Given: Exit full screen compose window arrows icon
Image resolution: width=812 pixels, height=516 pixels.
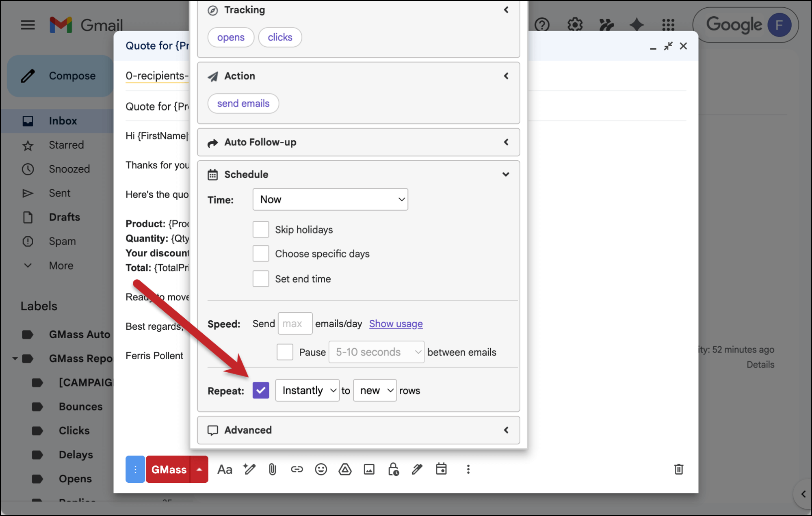Looking at the screenshot, I should (668, 46).
